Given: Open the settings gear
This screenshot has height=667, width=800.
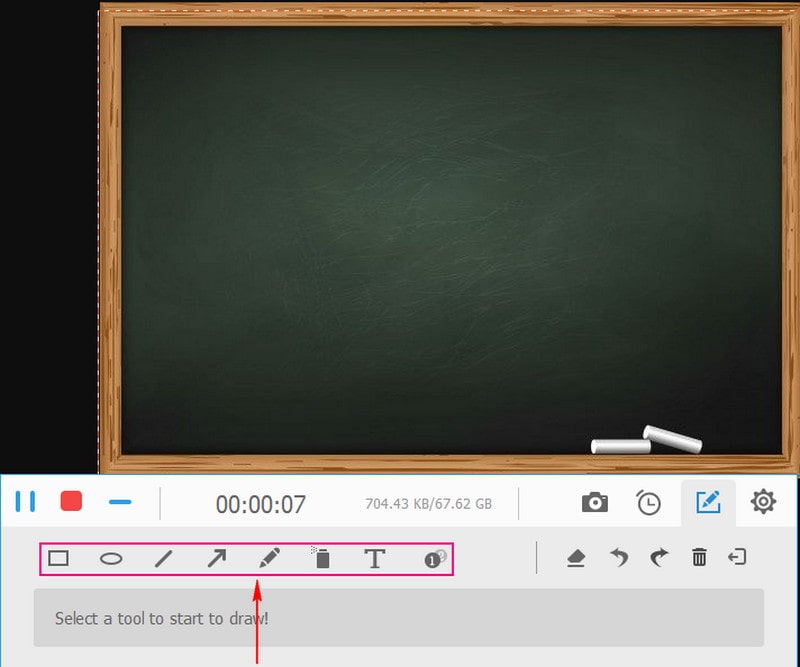Looking at the screenshot, I should [763, 502].
